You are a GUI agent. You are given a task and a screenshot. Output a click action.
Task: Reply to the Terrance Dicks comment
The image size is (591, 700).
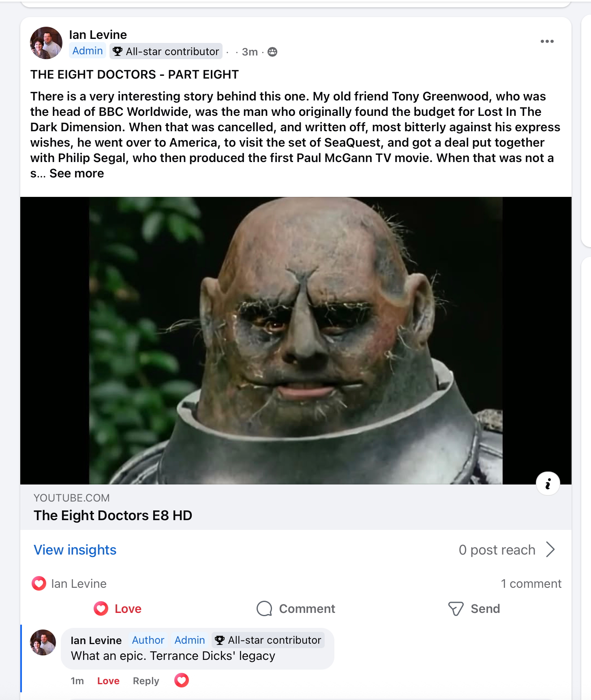[146, 681]
